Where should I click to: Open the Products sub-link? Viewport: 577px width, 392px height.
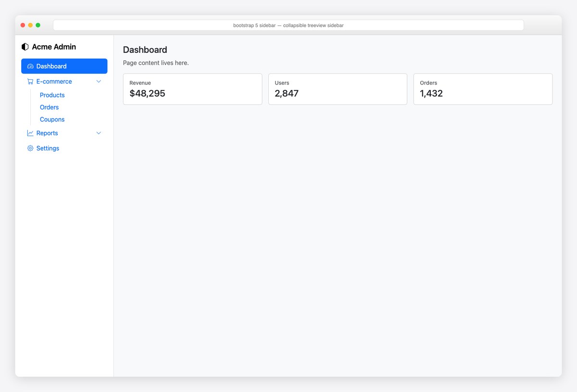point(52,95)
